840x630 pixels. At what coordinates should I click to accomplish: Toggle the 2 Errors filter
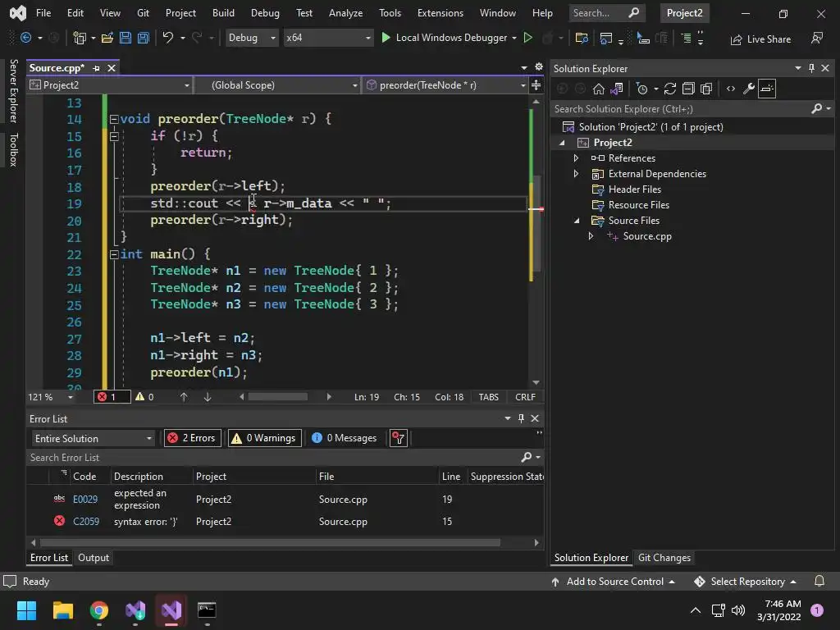point(192,438)
